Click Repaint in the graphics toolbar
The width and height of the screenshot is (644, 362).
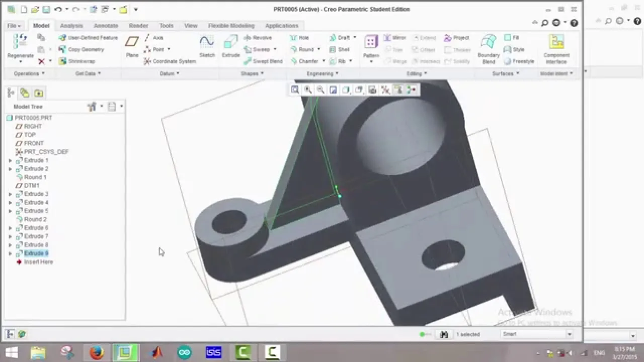[333, 90]
